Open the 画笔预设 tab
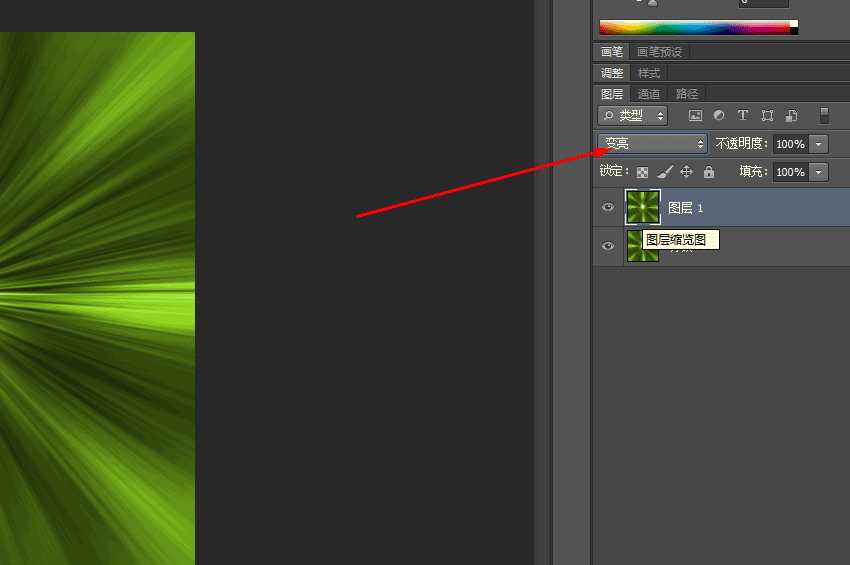Screen dimensions: 850x565 tap(660, 52)
